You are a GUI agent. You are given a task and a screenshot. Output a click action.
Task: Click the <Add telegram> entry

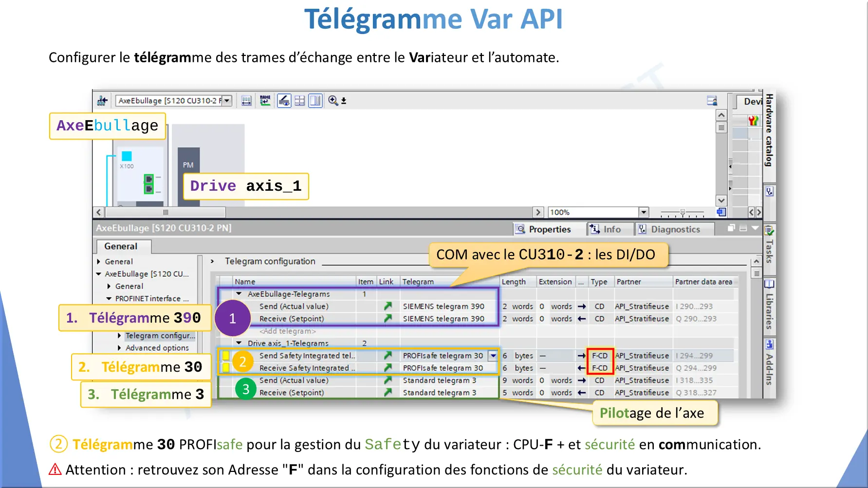coord(287,331)
